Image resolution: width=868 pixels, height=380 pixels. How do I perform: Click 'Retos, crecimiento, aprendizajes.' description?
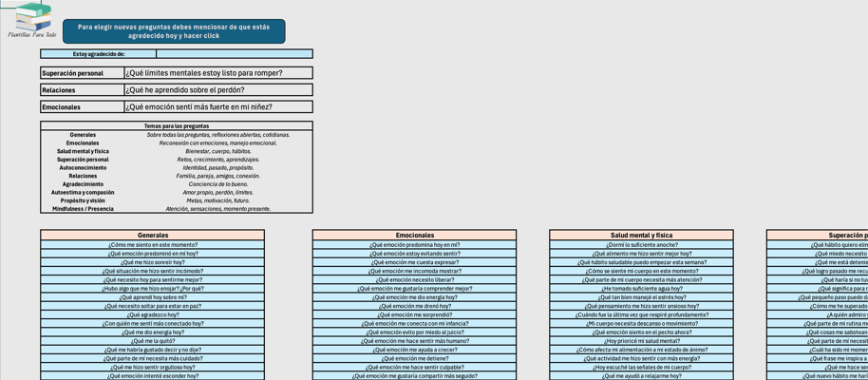(x=218, y=160)
